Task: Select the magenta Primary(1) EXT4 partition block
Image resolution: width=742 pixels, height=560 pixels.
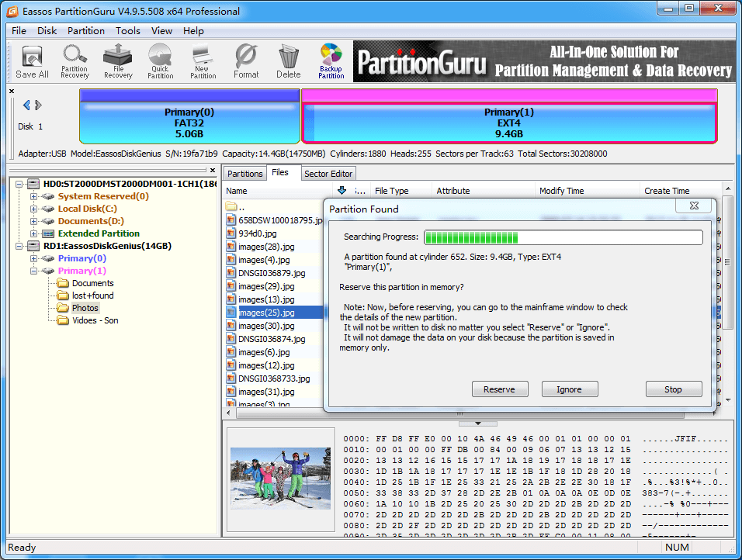Action: tap(509, 116)
